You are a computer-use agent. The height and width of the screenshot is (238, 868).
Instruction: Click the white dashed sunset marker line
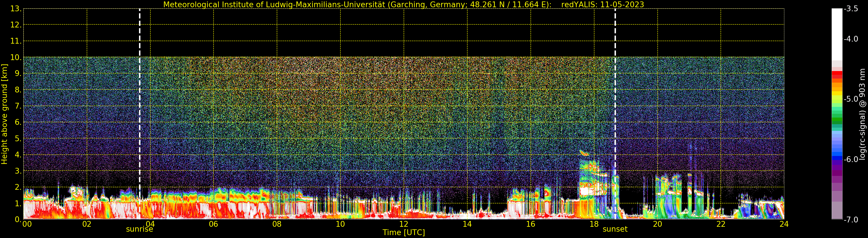(x=615, y=114)
